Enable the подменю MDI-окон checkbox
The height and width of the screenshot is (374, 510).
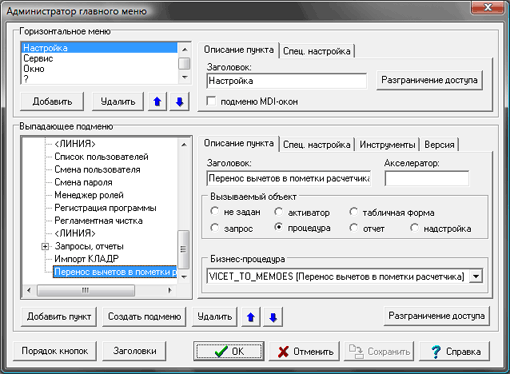[211, 101]
